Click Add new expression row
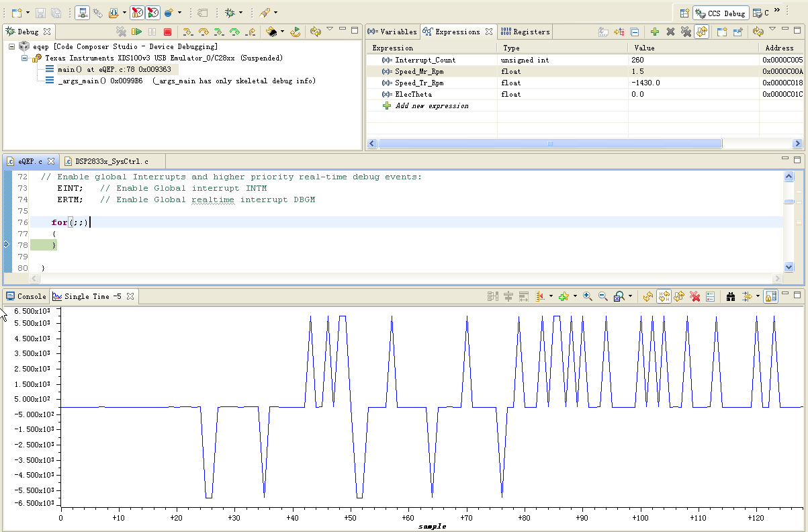808x532 pixels. click(x=432, y=105)
